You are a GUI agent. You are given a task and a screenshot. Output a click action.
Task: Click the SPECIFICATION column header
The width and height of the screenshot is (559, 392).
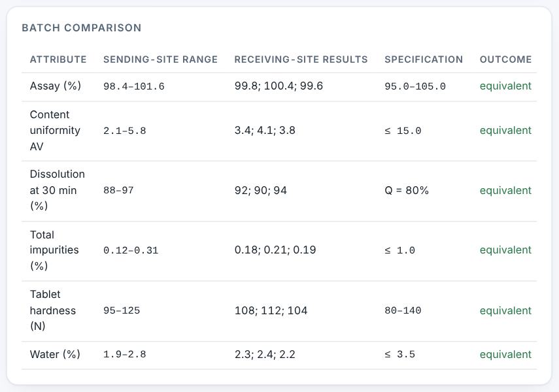424,59
